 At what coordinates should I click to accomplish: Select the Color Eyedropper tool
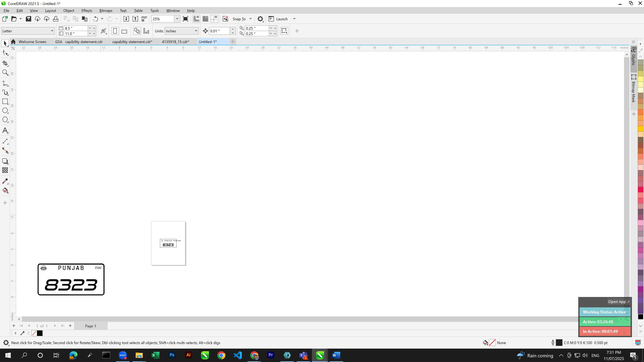click(5, 181)
